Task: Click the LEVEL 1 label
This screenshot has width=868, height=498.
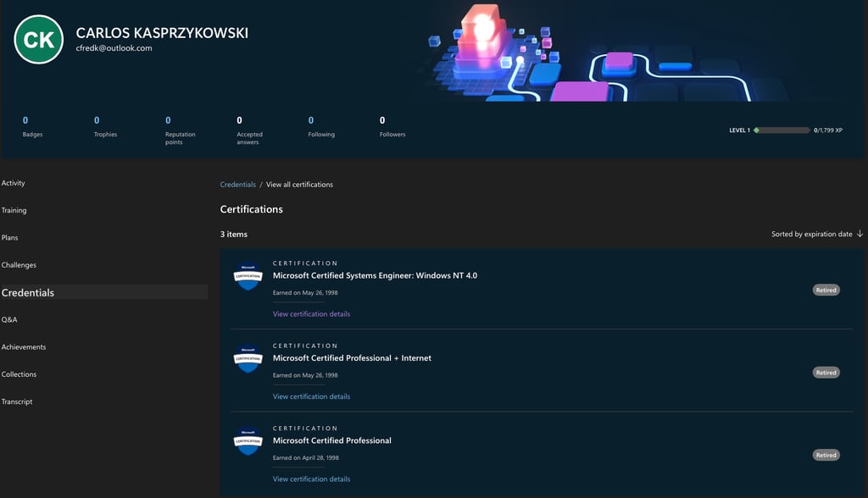Action: 739,130
